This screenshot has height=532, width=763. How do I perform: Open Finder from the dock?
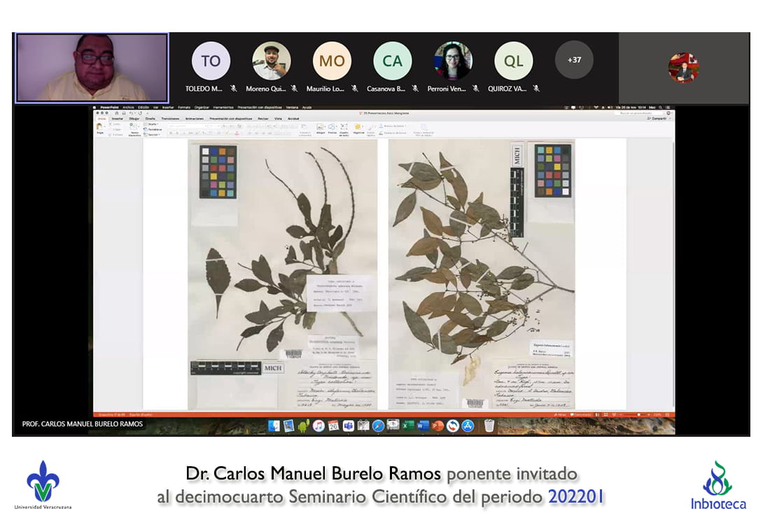[x=274, y=426]
